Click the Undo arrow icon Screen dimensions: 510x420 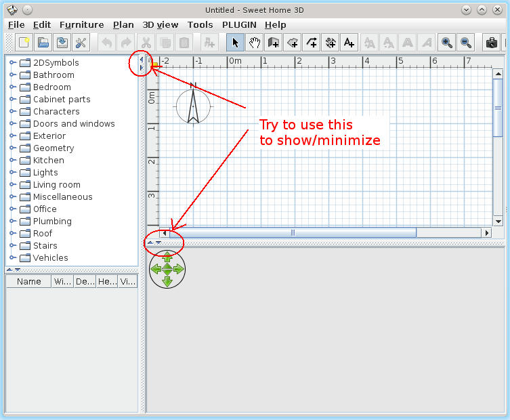click(x=107, y=43)
